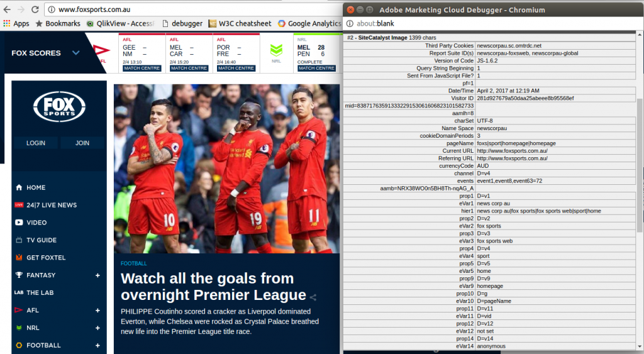Image resolution: width=644 pixels, height=354 pixels.
Task: Expand the FOX SCORES dropdown chevron
Action: coord(76,53)
